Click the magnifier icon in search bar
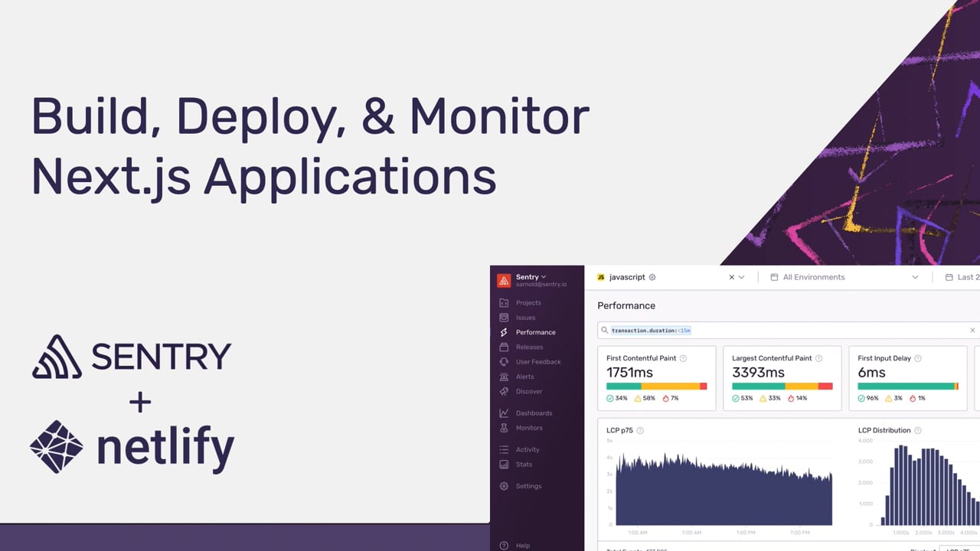Screen dimensions: 980x551 tap(605, 331)
